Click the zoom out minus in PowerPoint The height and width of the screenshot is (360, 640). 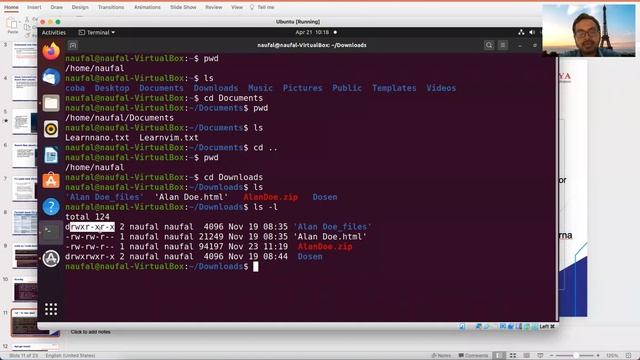pyautogui.click(x=551, y=356)
